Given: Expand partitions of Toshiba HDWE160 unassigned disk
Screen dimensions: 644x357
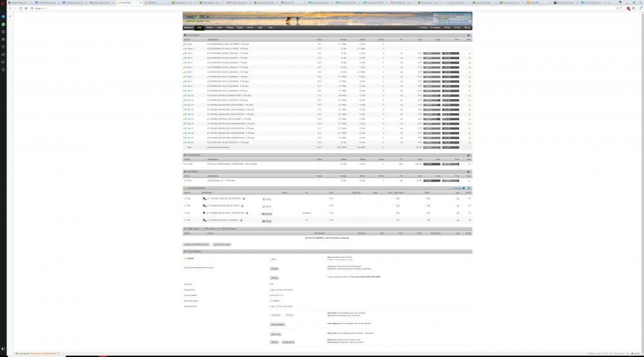Looking at the screenshot, I should click(x=204, y=199).
